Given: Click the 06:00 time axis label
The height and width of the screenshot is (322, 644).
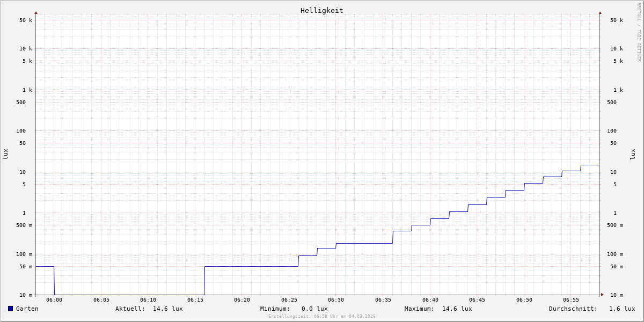Looking at the screenshot, I should point(54,300).
